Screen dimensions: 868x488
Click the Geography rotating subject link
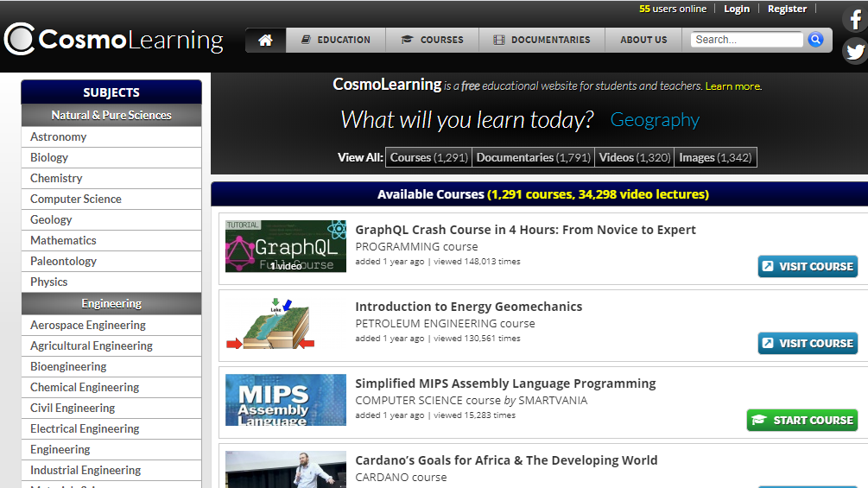[x=655, y=119]
